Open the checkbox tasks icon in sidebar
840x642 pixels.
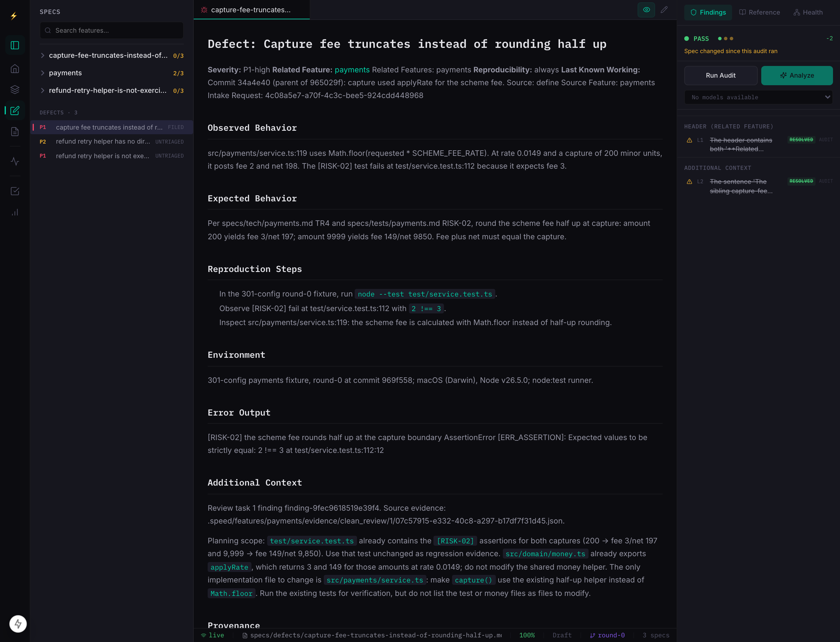click(x=15, y=191)
